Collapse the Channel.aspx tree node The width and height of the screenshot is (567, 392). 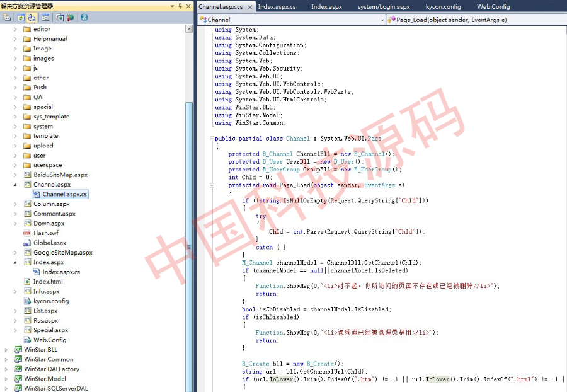pos(16,185)
